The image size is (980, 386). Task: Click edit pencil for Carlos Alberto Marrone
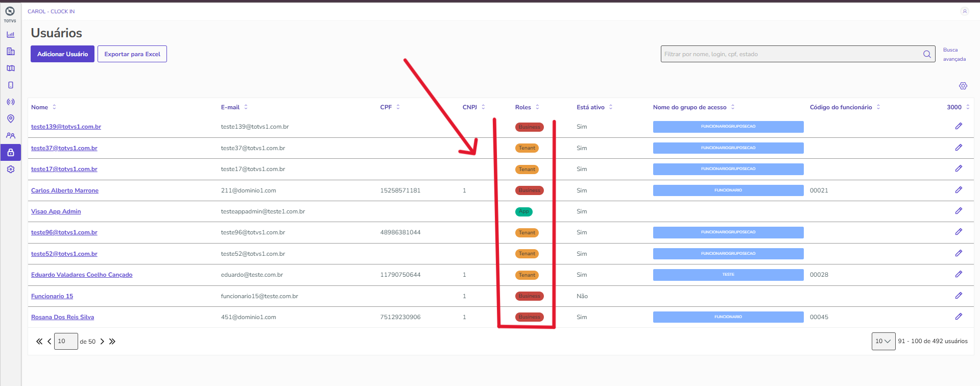(x=959, y=190)
